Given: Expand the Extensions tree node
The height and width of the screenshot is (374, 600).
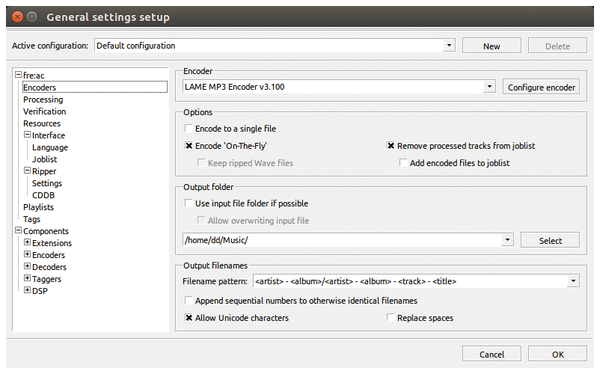Looking at the screenshot, I should [27, 242].
